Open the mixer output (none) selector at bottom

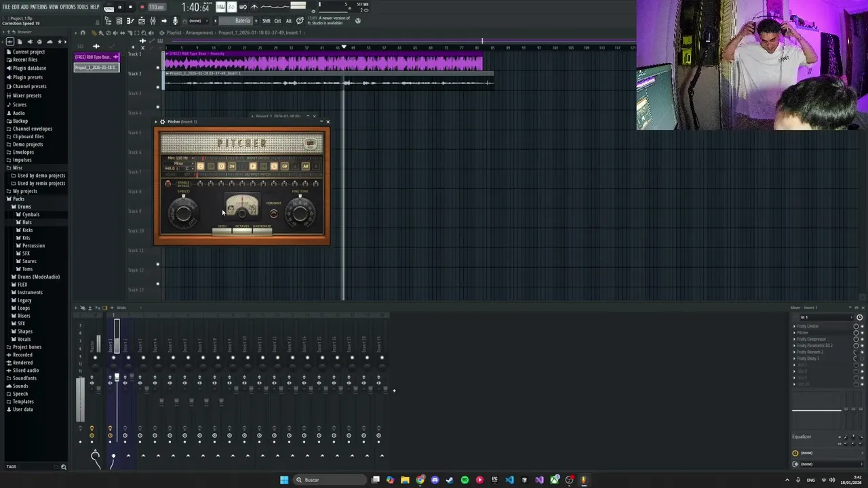coord(831,464)
